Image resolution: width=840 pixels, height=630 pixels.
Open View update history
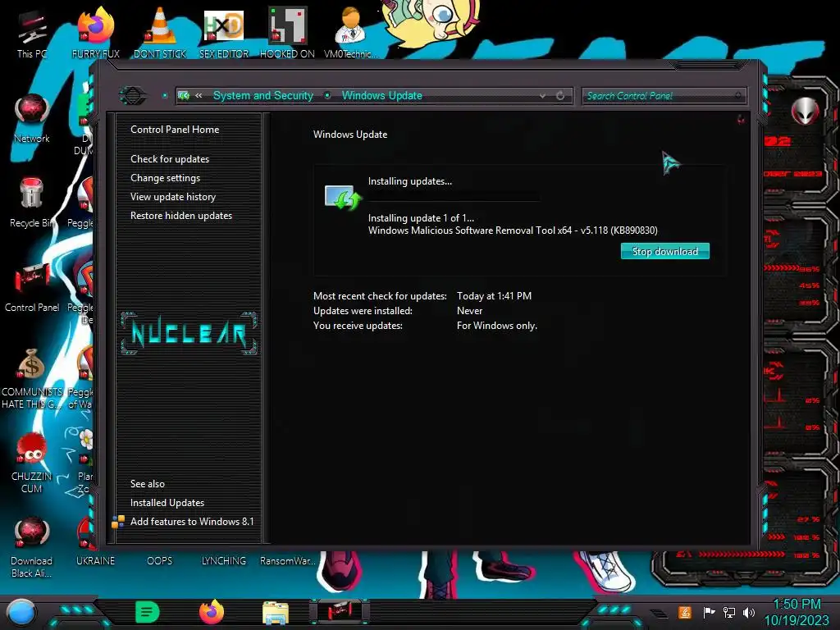click(173, 197)
